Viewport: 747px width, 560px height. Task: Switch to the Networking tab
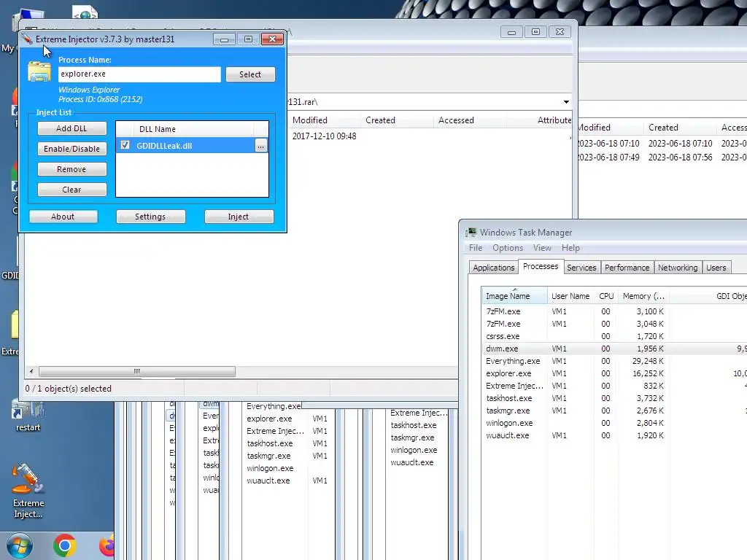[678, 268]
